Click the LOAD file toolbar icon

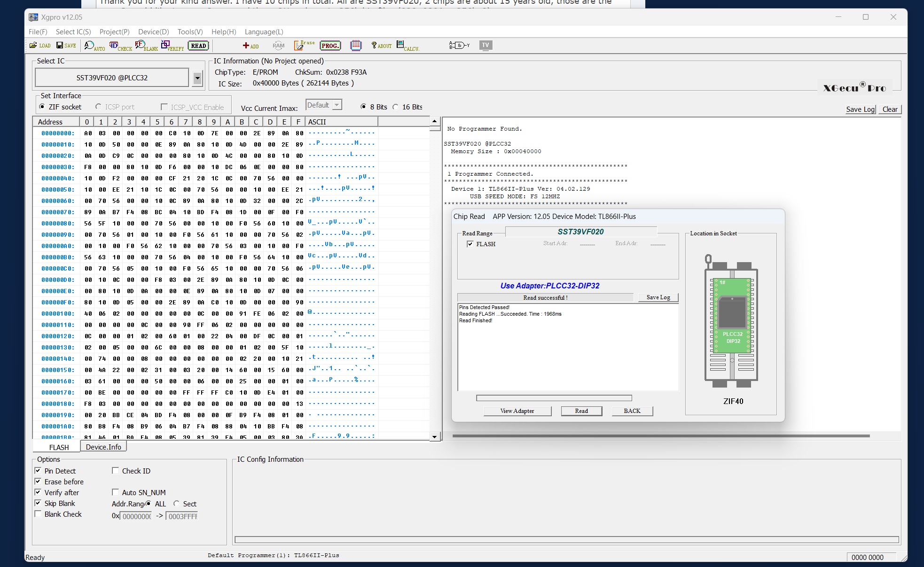(x=39, y=45)
